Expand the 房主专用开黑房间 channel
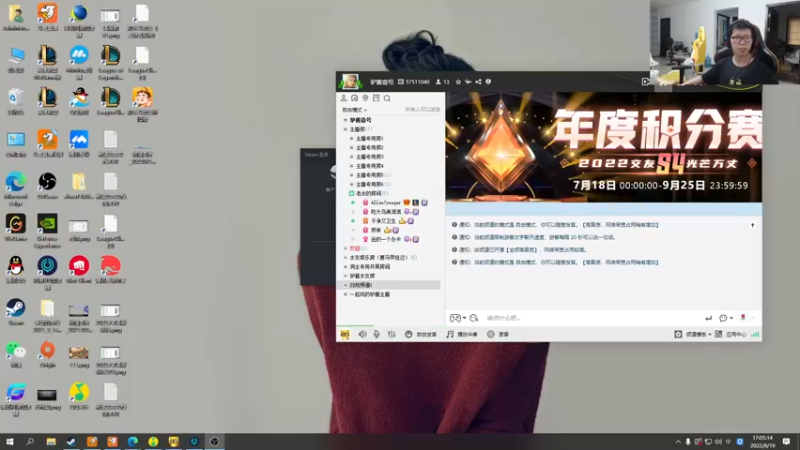The image size is (800, 450). click(x=345, y=267)
